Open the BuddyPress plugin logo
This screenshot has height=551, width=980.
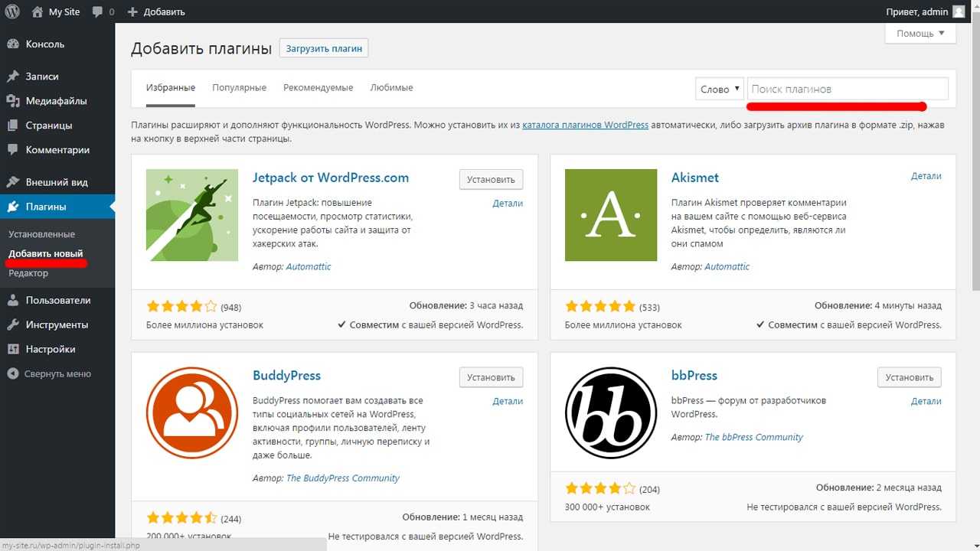point(192,412)
